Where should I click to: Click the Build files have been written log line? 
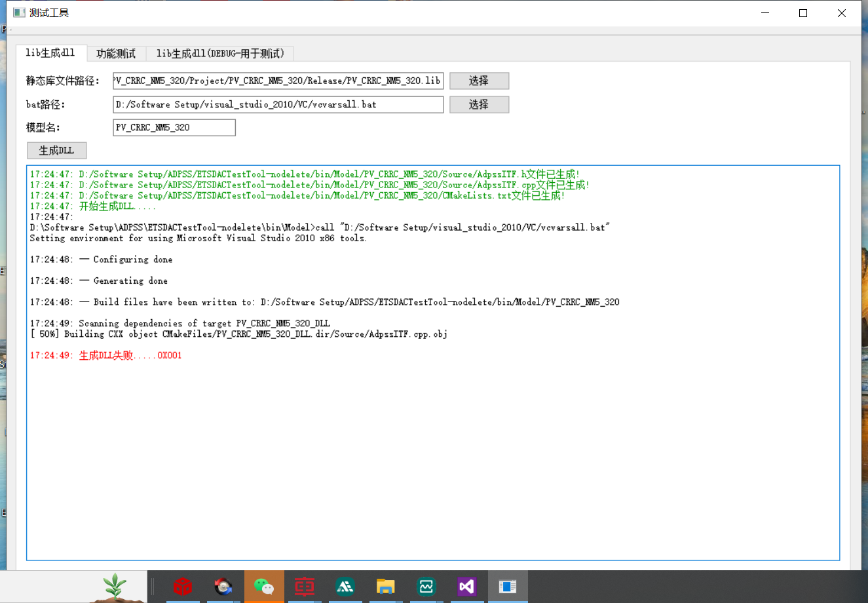click(324, 302)
